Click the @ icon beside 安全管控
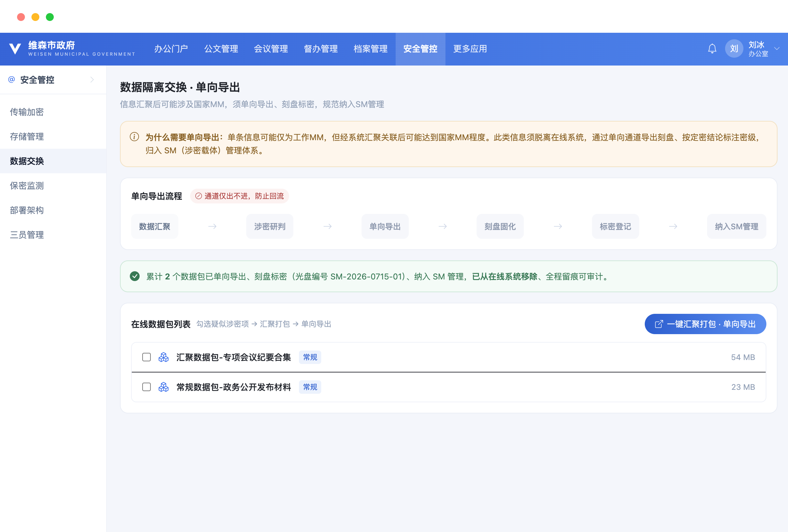This screenshot has height=532, width=788. pyautogui.click(x=11, y=80)
